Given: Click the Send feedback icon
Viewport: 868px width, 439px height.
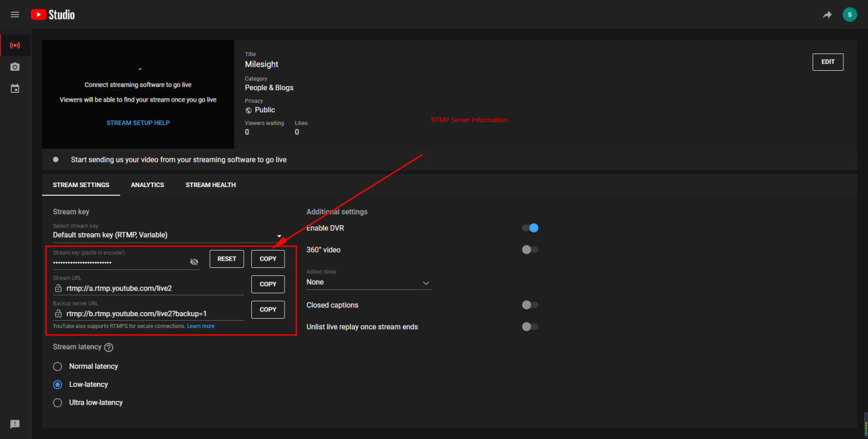Looking at the screenshot, I should click(15, 424).
